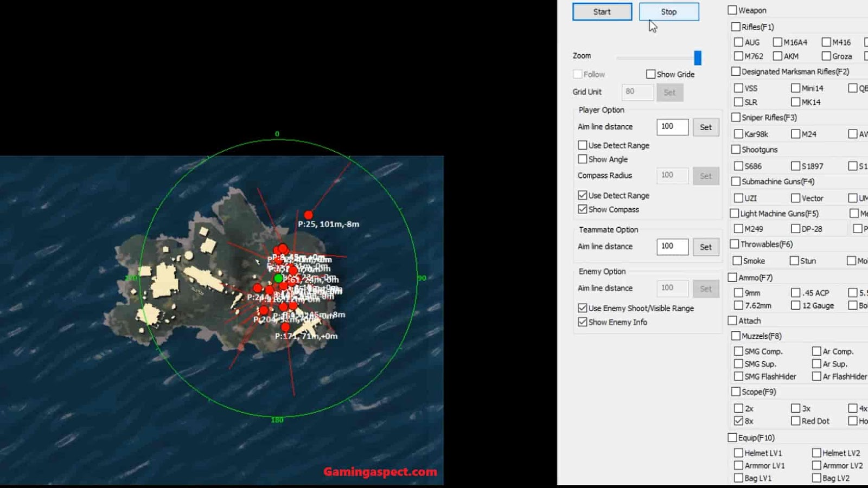Toggle the Sniper Rifles(F3) checkbox
Image resolution: width=868 pixels, height=488 pixels.
pos(736,117)
